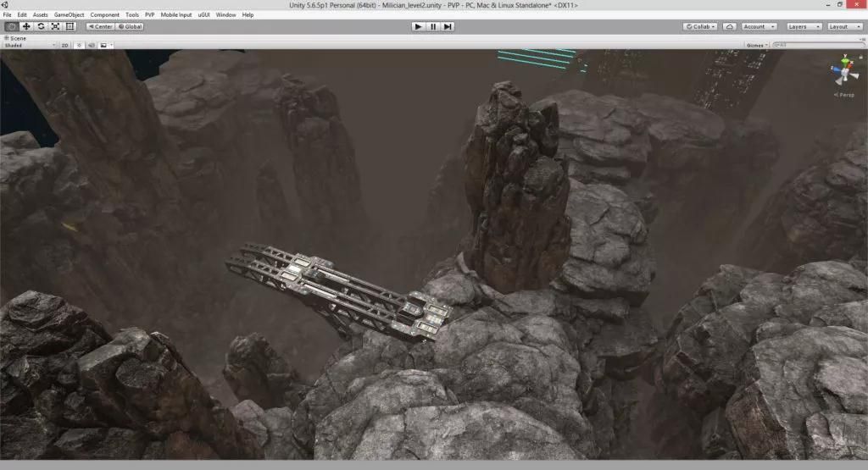
Task: Click the scene orientation gizmo
Action: [843, 72]
